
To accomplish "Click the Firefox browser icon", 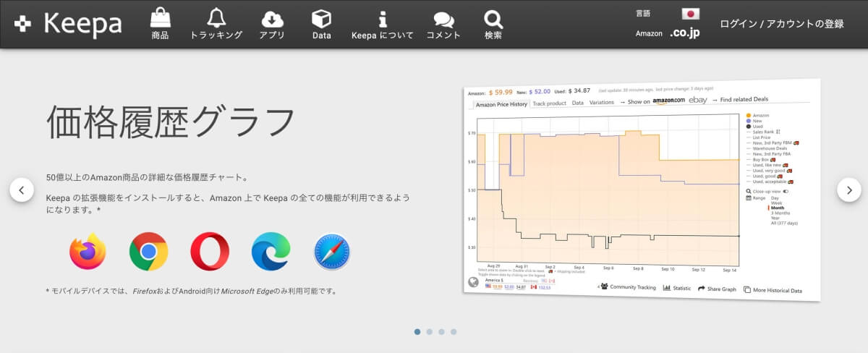I will pyautogui.click(x=88, y=251).
